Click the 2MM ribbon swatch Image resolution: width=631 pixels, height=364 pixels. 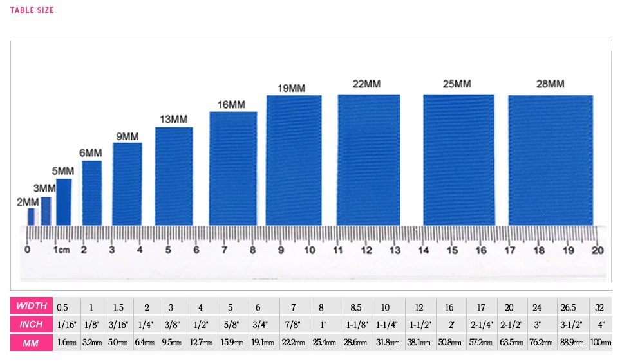pos(31,217)
